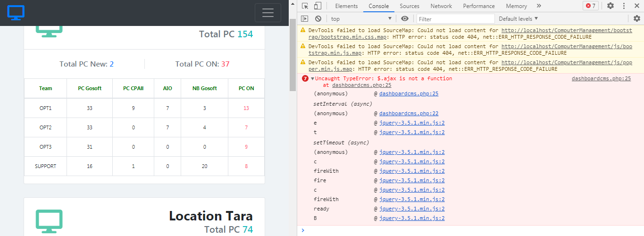Open the Network tab

point(441,6)
